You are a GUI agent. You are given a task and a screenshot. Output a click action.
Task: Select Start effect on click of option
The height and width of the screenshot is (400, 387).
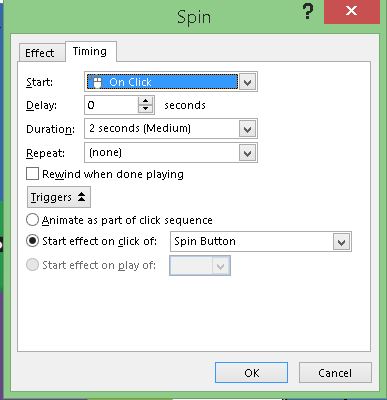[32, 241]
